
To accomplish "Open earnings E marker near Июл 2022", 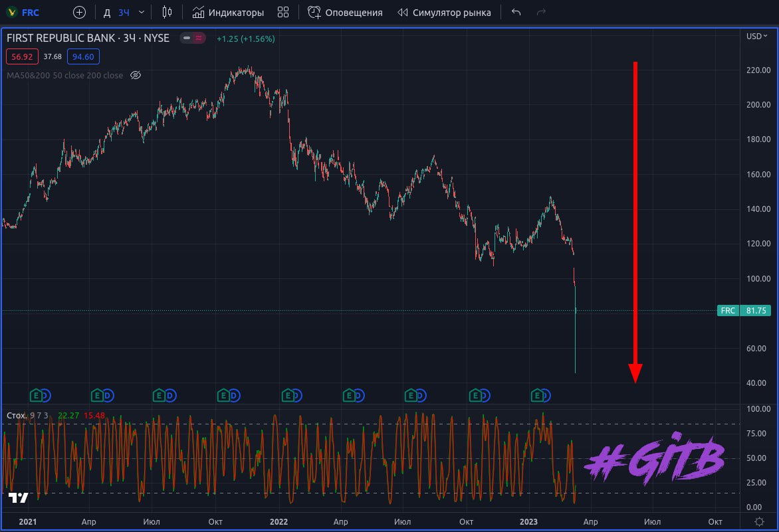I will point(411,396).
